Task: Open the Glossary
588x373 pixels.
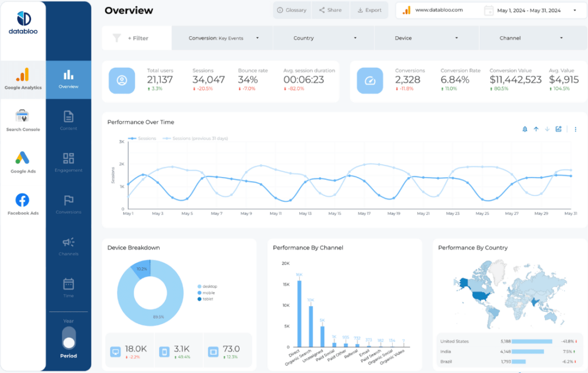Action: tap(291, 10)
